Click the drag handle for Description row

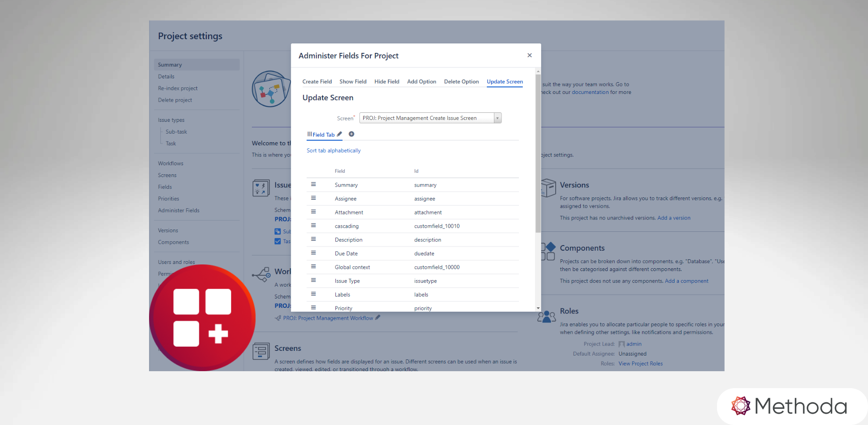coord(313,239)
